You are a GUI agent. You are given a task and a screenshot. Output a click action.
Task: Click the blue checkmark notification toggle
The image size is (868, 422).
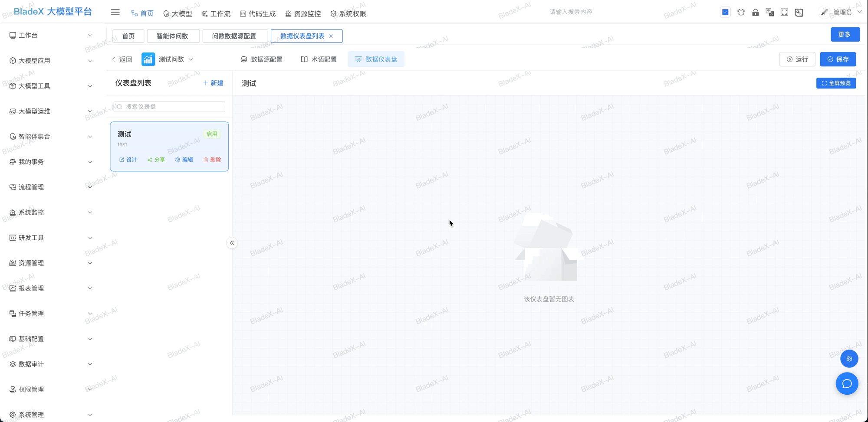[725, 12]
